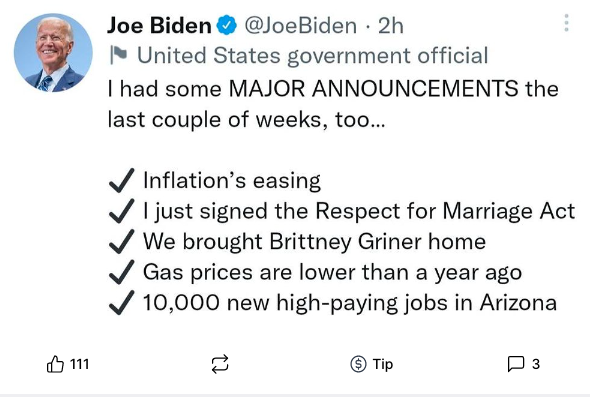Open replies via the speech bubble icon
The image size is (590, 397).
click(515, 364)
